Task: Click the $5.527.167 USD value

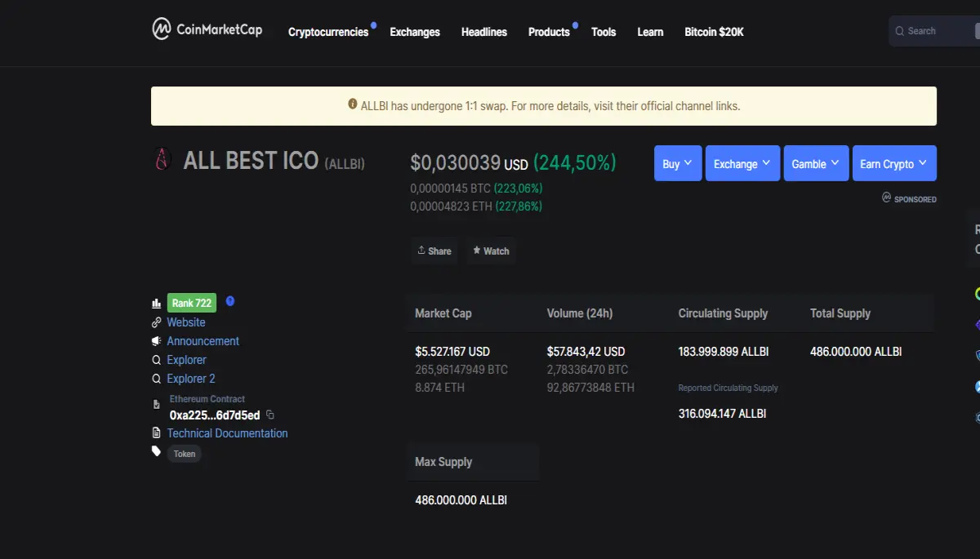Action: pos(452,352)
